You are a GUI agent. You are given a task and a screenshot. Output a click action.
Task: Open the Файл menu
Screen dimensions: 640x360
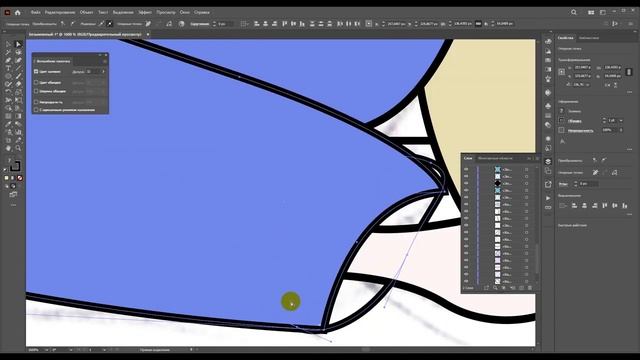[36, 12]
